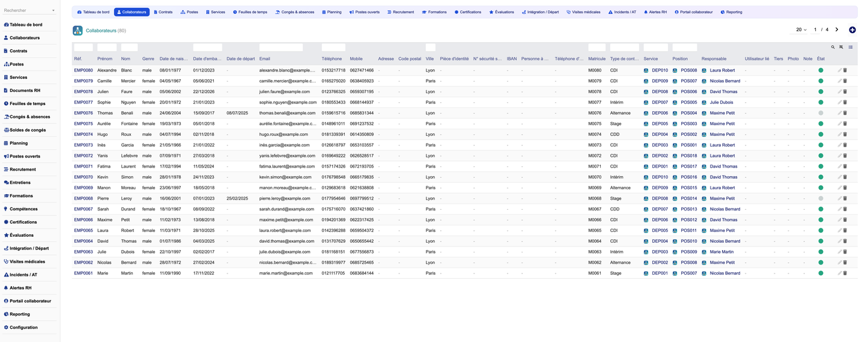This screenshot has width=868, height=342.
Task: Open the column list selector icon
Action: click(851, 47)
